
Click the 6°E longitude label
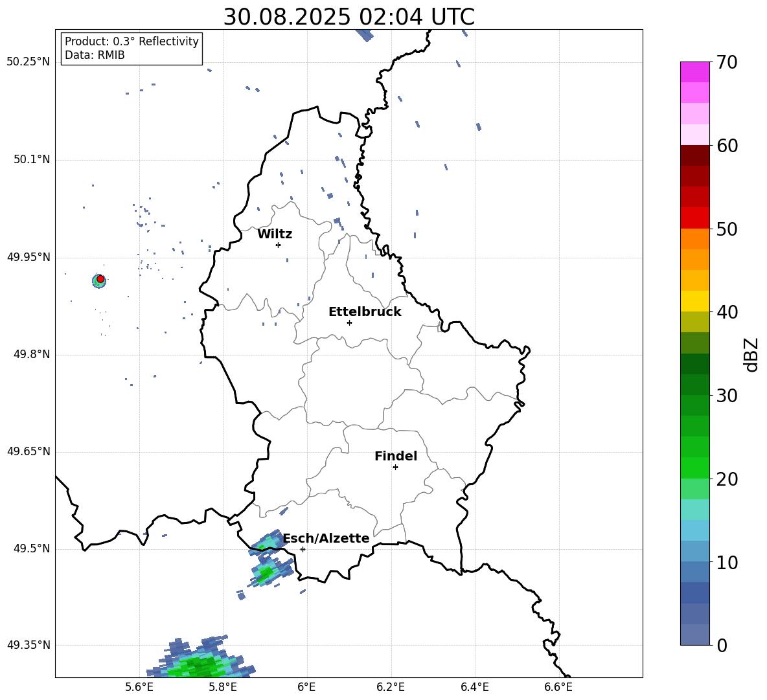[306, 687]
